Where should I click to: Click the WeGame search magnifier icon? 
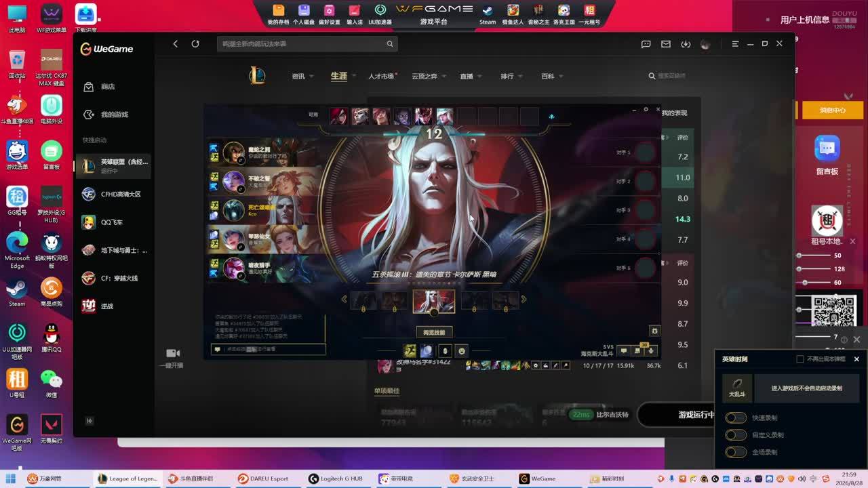click(x=390, y=43)
